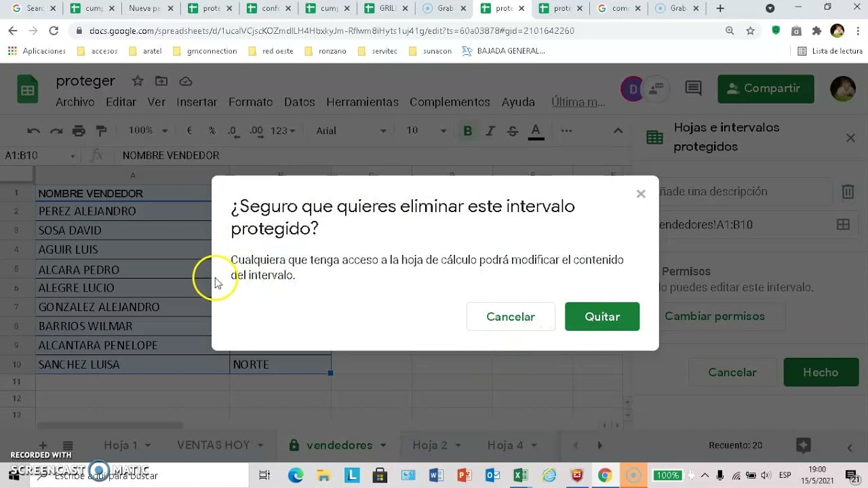Open Excel from the Windows taskbar
The image size is (868, 488).
(x=520, y=475)
